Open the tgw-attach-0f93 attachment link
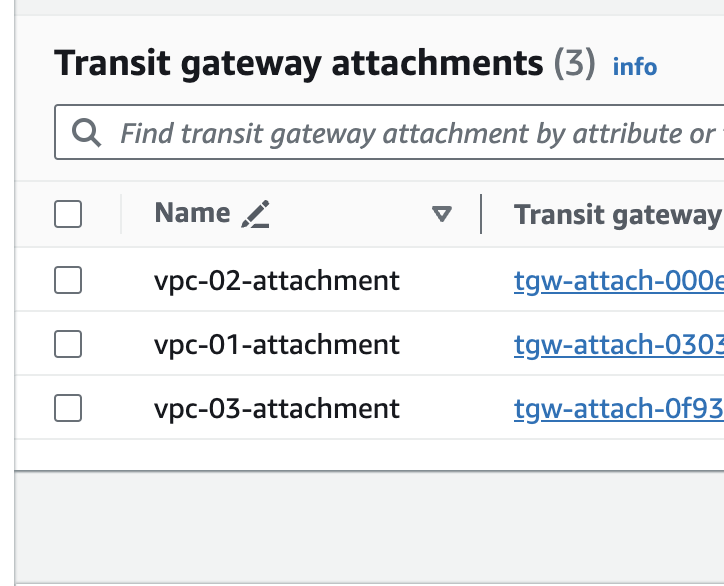Viewport: 724px width, 586px height. tap(618, 408)
